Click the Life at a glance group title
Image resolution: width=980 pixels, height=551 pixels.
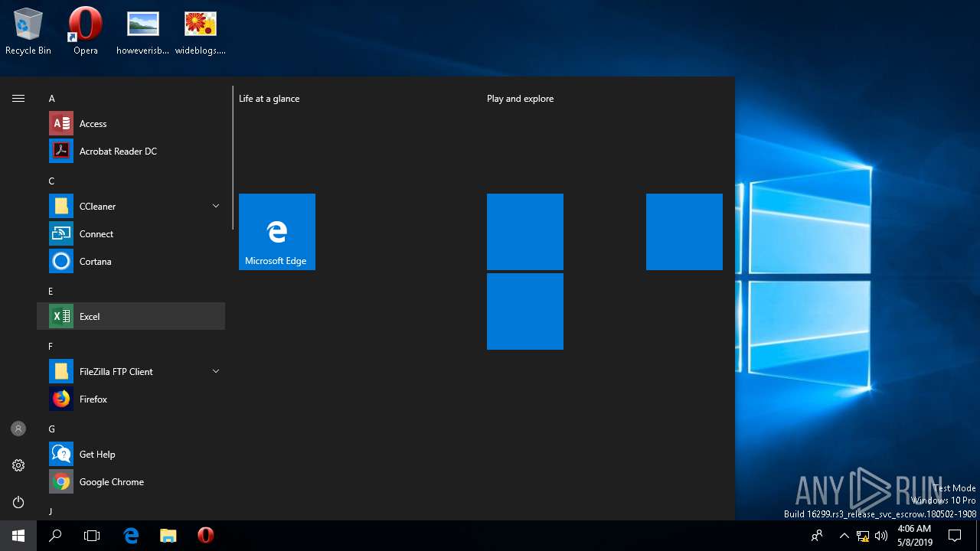point(269,99)
